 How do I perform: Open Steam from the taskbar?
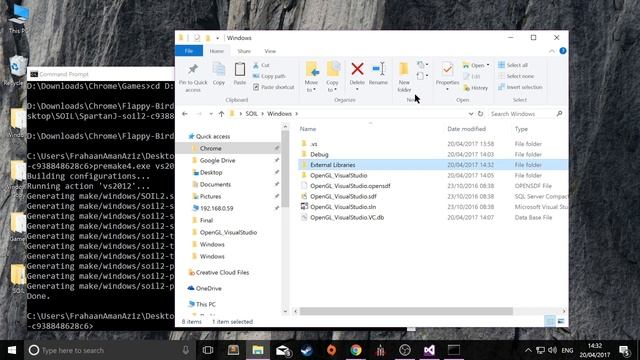click(x=307, y=350)
